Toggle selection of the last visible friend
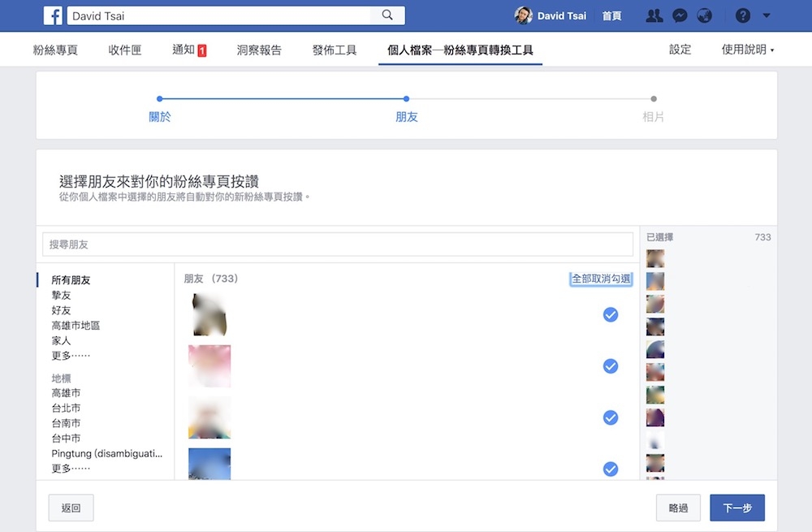The width and height of the screenshot is (812, 532). pyautogui.click(x=611, y=469)
